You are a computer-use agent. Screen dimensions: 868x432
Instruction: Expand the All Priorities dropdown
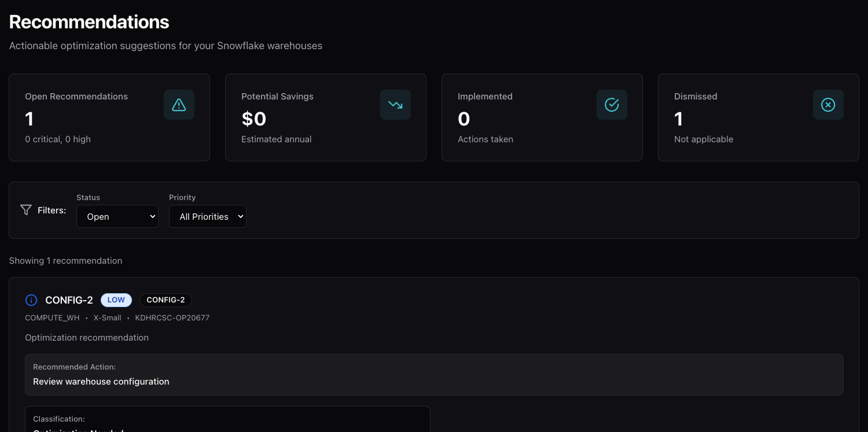208,216
